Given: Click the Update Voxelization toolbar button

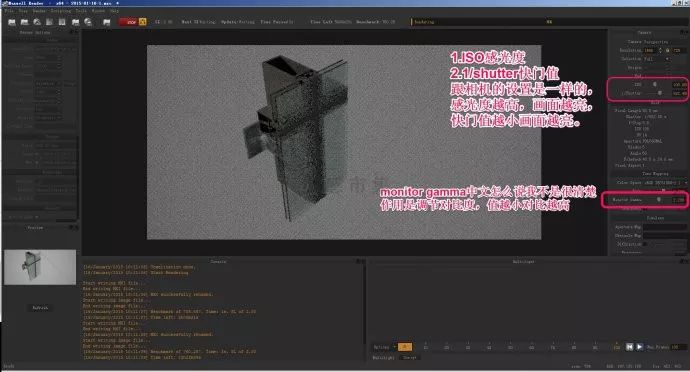Looking at the screenshot, I should [x=238, y=22].
